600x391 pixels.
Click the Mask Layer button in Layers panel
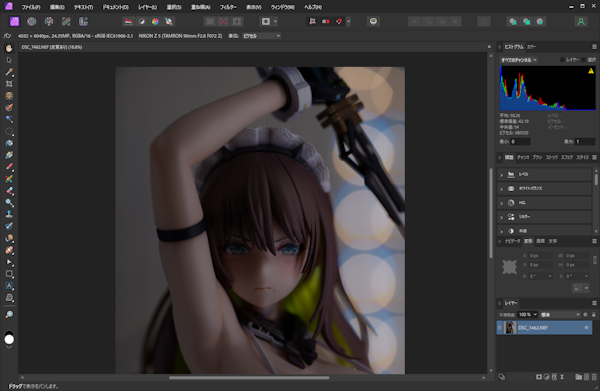(x=539, y=377)
